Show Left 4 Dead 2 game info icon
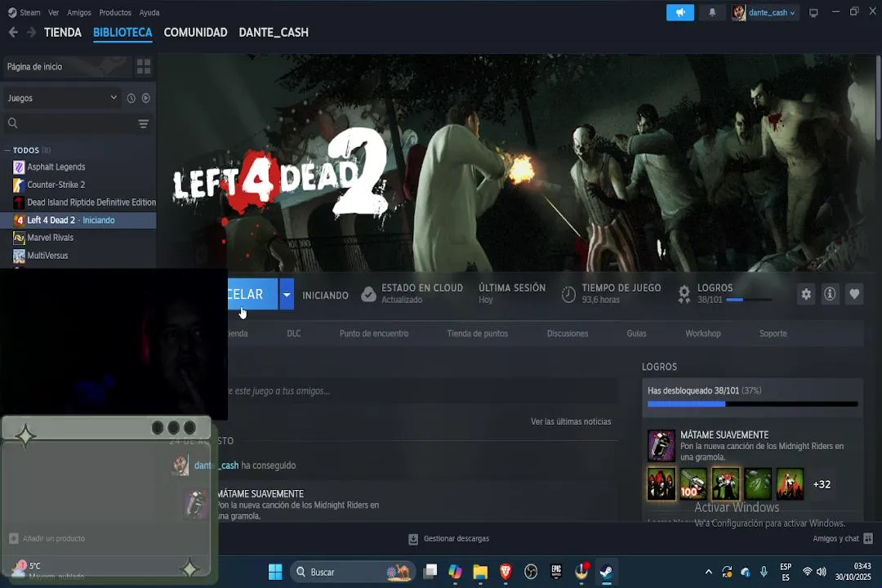This screenshot has width=882, height=588. pos(830,294)
